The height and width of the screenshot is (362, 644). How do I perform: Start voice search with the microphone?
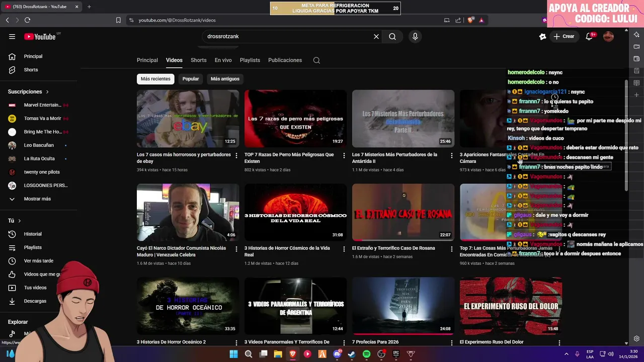pyautogui.click(x=415, y=36)
